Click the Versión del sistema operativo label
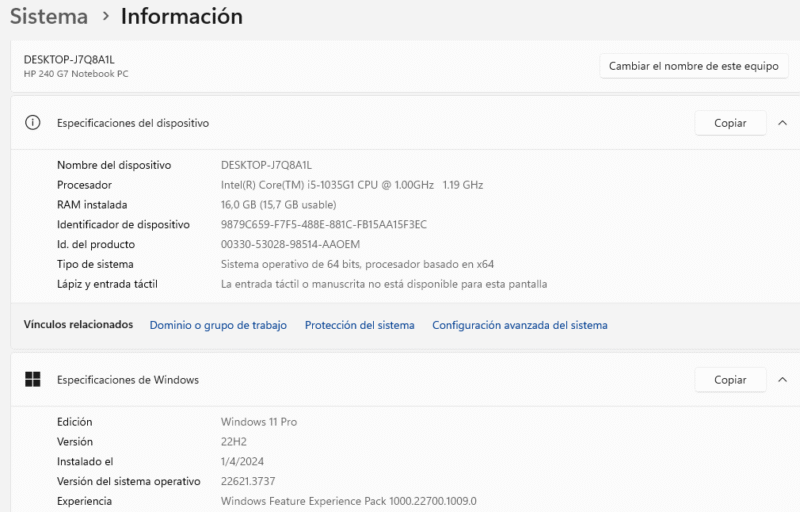This screenshot has width=800, height=512. [129, 481]
